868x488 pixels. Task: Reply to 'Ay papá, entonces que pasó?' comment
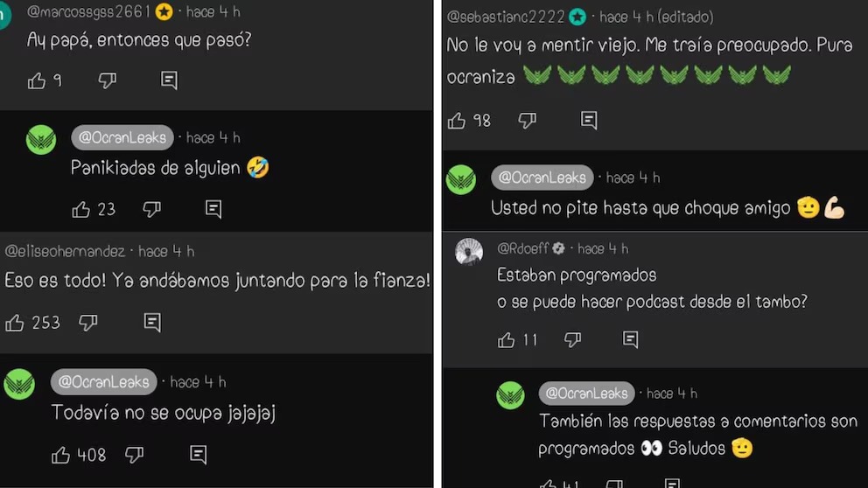(169, 80)
